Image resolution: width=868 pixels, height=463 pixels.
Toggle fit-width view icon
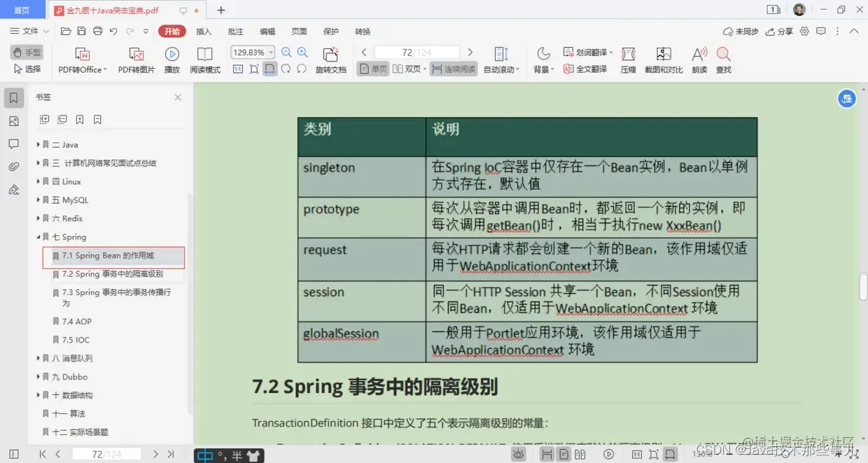(270, 69)
